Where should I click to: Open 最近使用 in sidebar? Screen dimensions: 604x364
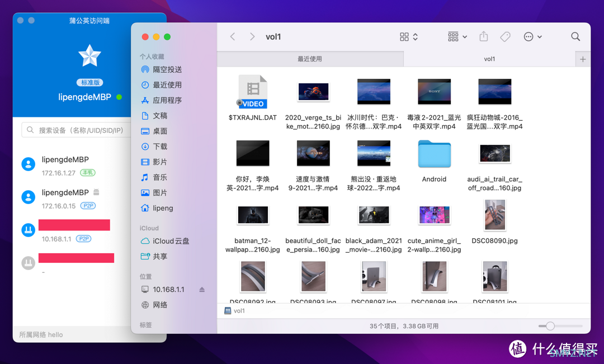point(162,85)
